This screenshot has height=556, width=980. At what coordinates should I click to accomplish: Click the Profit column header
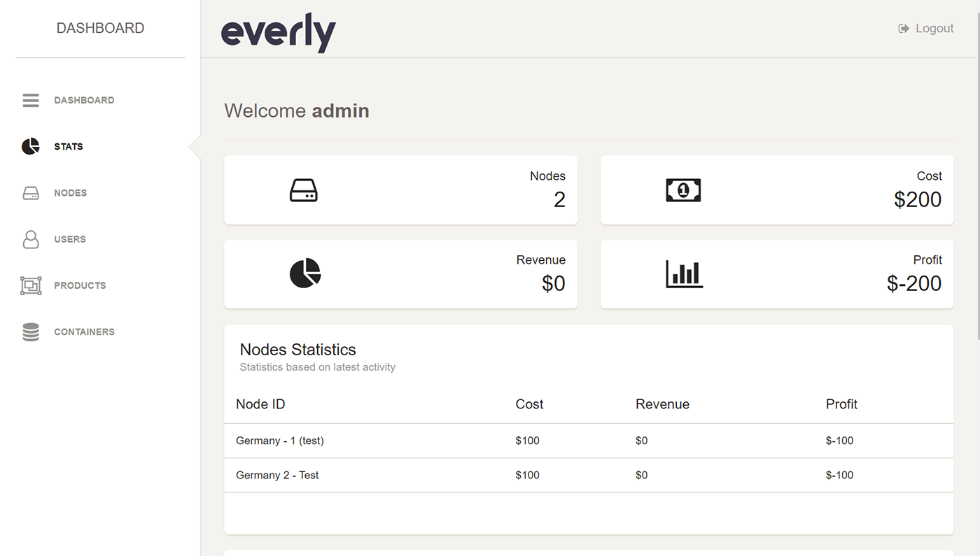pos(841,404)
